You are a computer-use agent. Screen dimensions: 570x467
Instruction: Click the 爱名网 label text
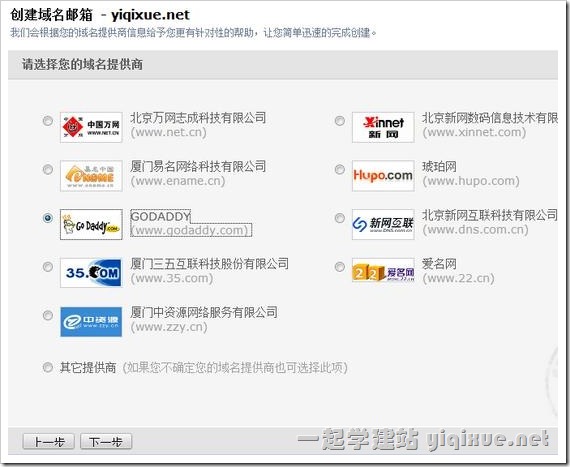pos(439,264)
